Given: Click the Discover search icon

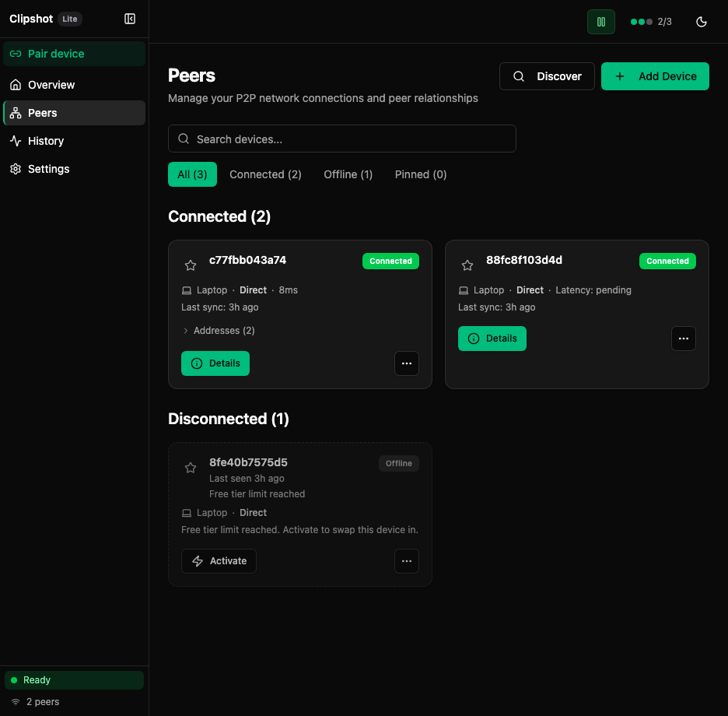Looking at the screenshot, I should (518, 76).
